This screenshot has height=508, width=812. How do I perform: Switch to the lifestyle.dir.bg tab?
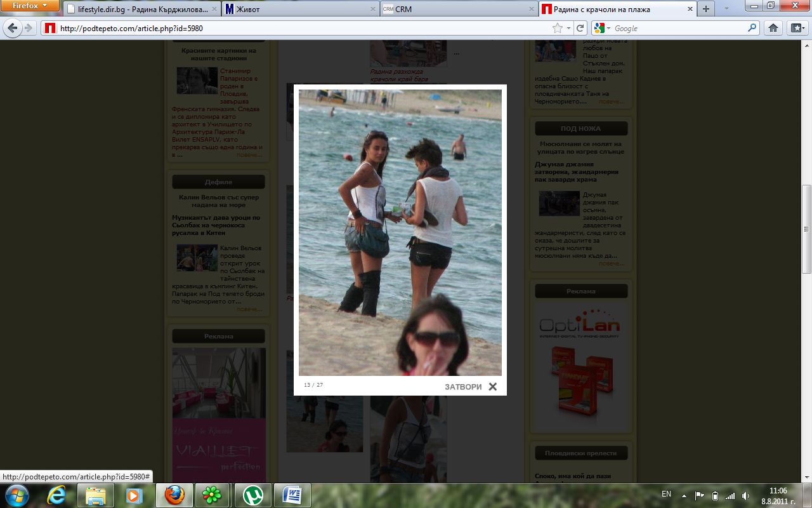click(142, 9)
